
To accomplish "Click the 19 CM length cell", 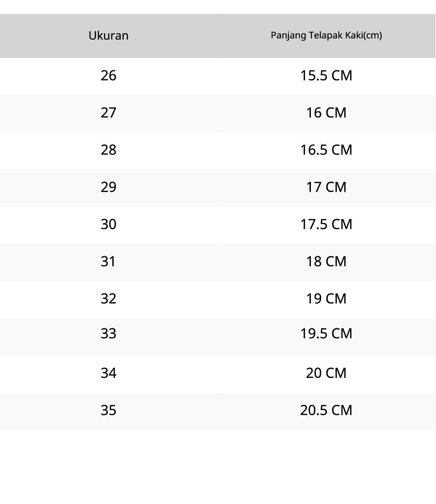I will (326, 299).
